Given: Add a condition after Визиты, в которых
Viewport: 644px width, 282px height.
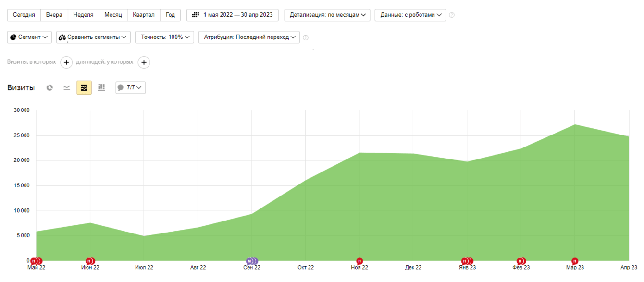Looking at the screenshot, I should click(66, 62).
